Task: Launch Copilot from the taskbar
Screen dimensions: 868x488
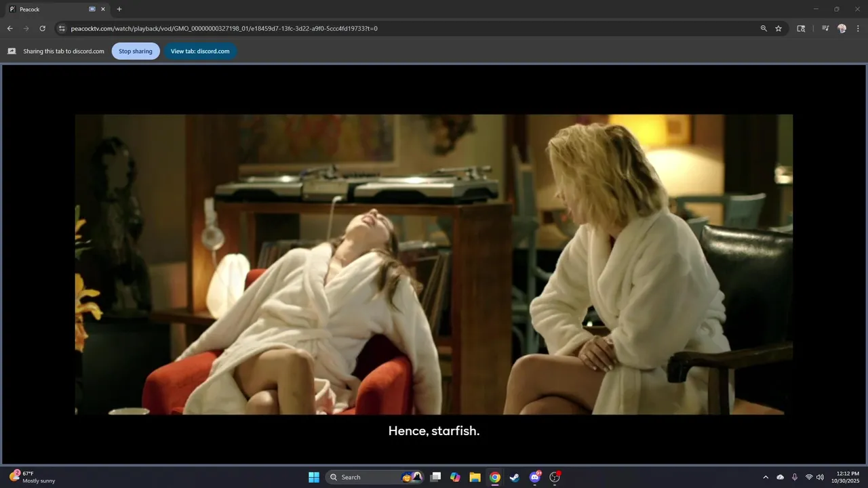Action: pyautogui.click(x=455, y=477)
